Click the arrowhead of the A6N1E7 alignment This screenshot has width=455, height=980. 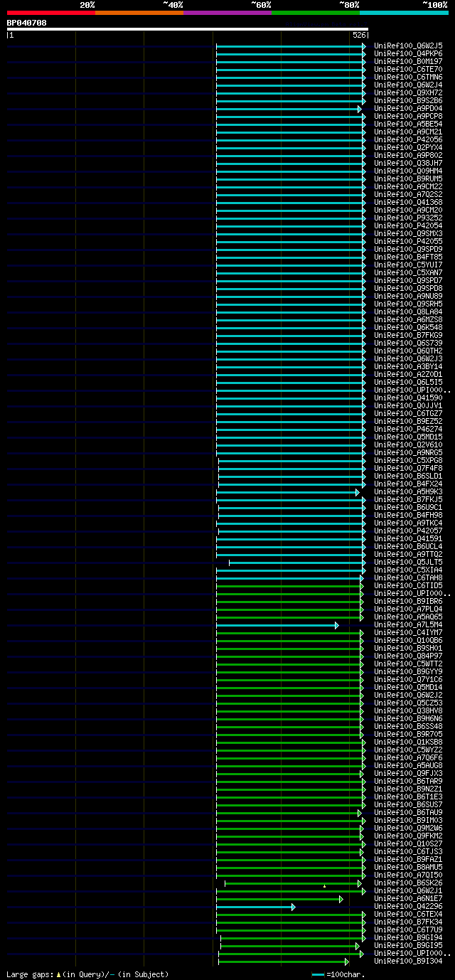pyautogui.click(x=341, y=899)
